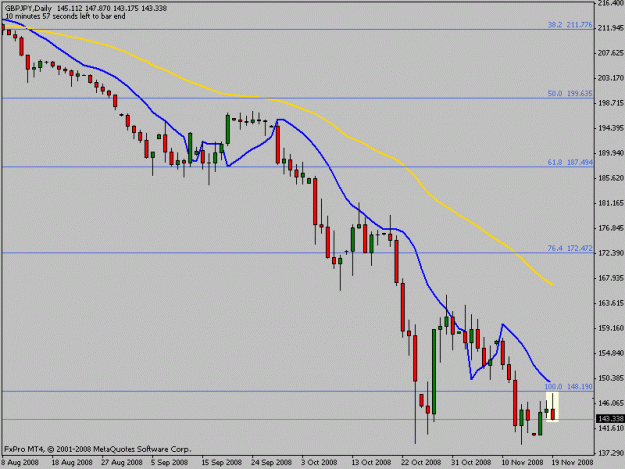Screen dimensions: 625x469
Task: Click the 185.620 price scale value
Action: pos(611,178)
